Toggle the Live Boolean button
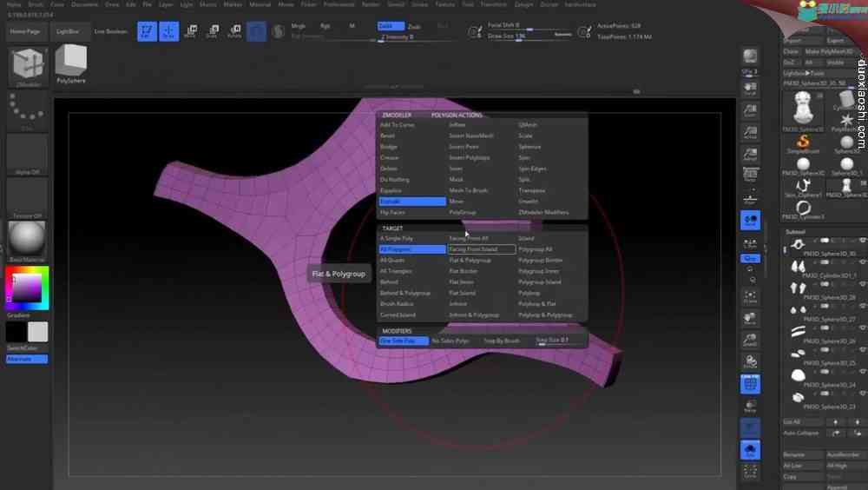The image size is (868, 490). 111,31
